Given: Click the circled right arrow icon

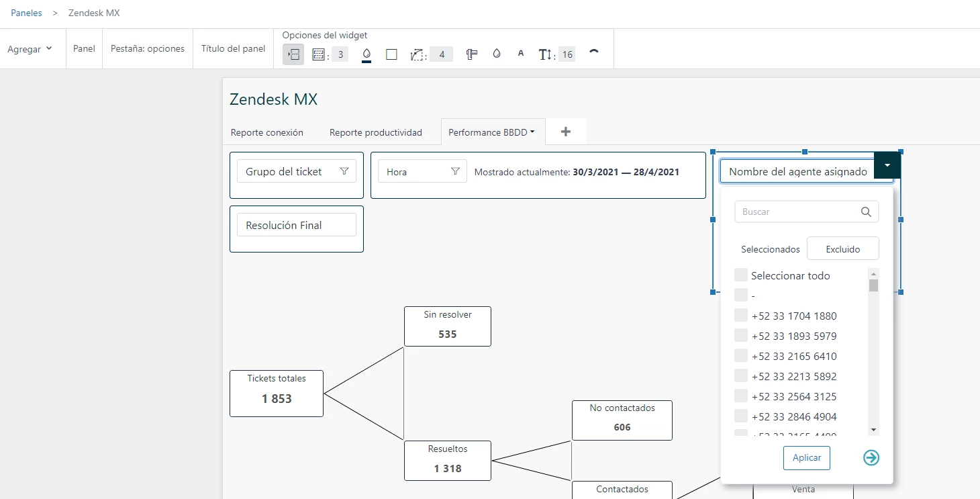Looking at the screenshot, I should (871, 457).
